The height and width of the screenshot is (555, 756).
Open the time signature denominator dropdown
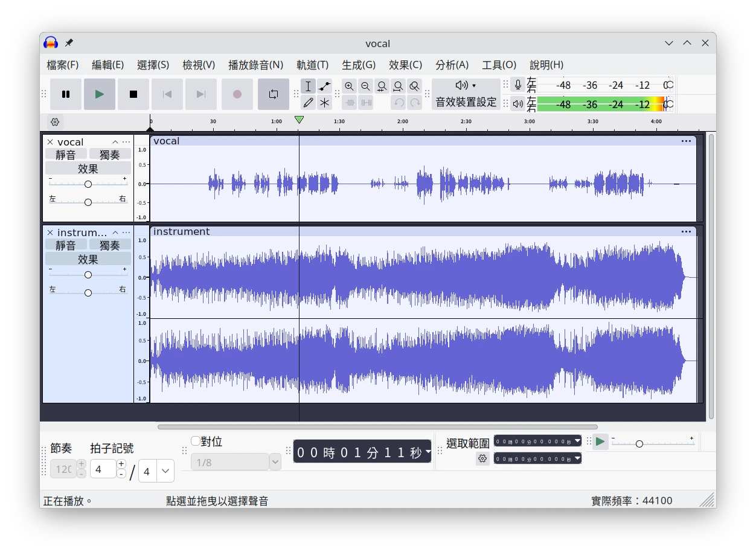point(165,471)
